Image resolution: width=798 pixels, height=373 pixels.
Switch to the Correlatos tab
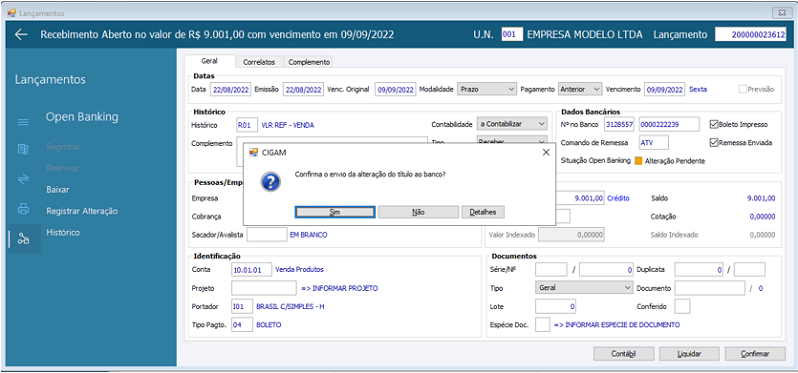point(259,62)
